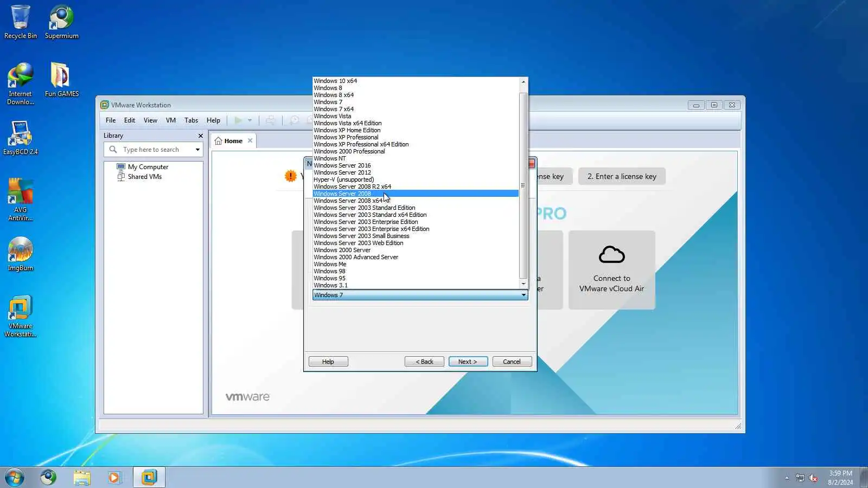The height and width of the screenshot is (488, 868).
Task: Close the Library pane
Action: coord(200,136)
